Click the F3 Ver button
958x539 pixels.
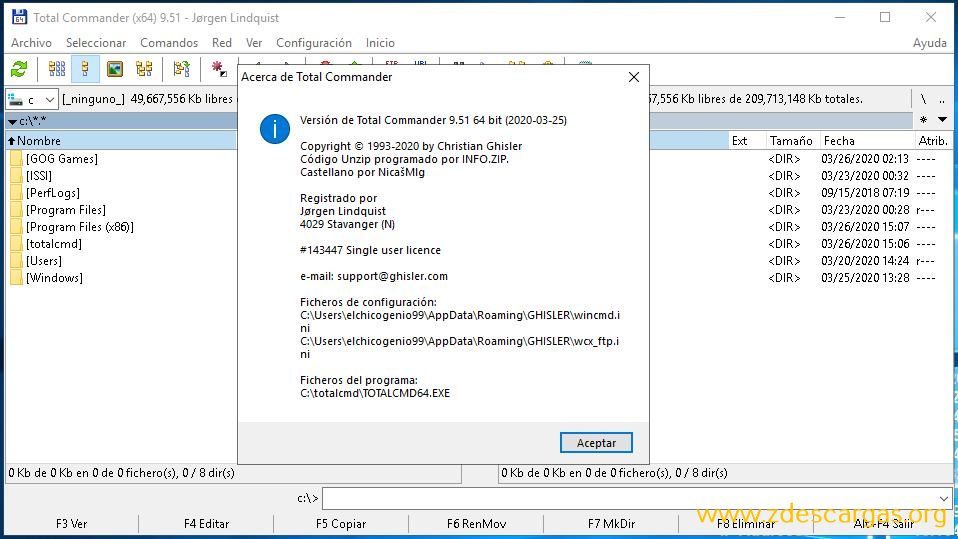pyautogui.click(x=71, y=524)
